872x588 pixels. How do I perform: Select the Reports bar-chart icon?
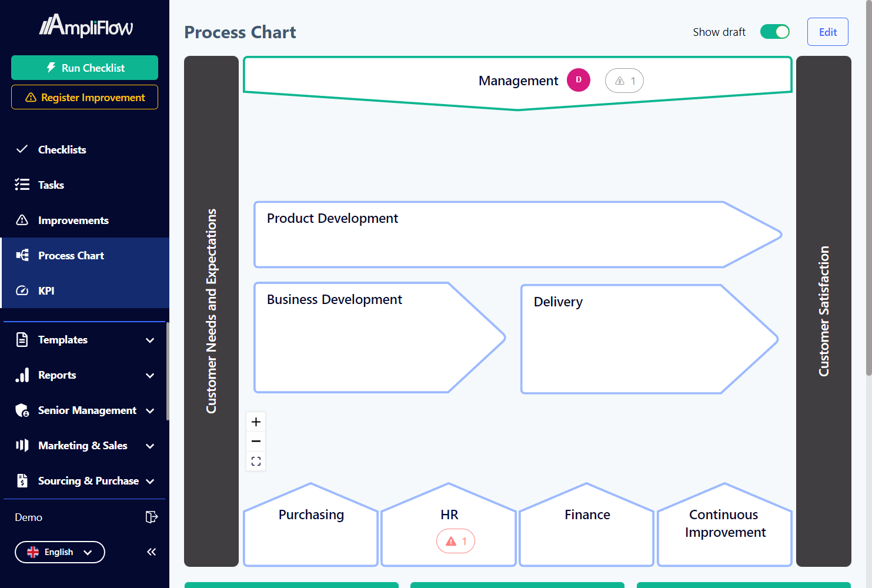point(22,375)
